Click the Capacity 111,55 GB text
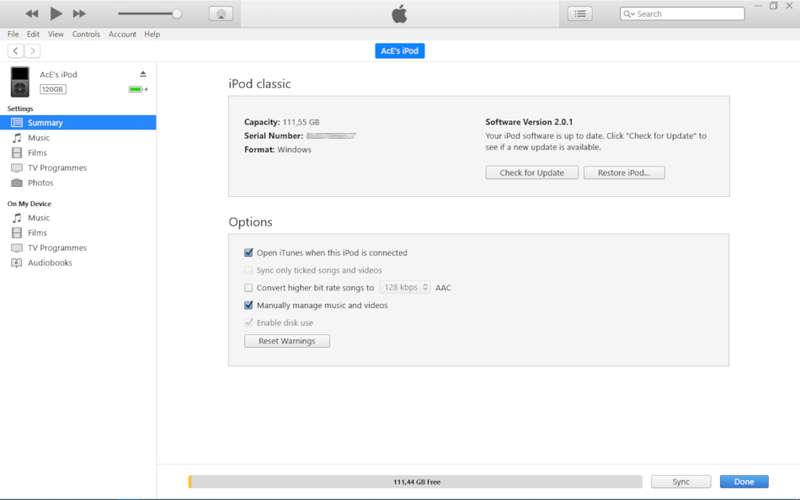 (282, 122)
